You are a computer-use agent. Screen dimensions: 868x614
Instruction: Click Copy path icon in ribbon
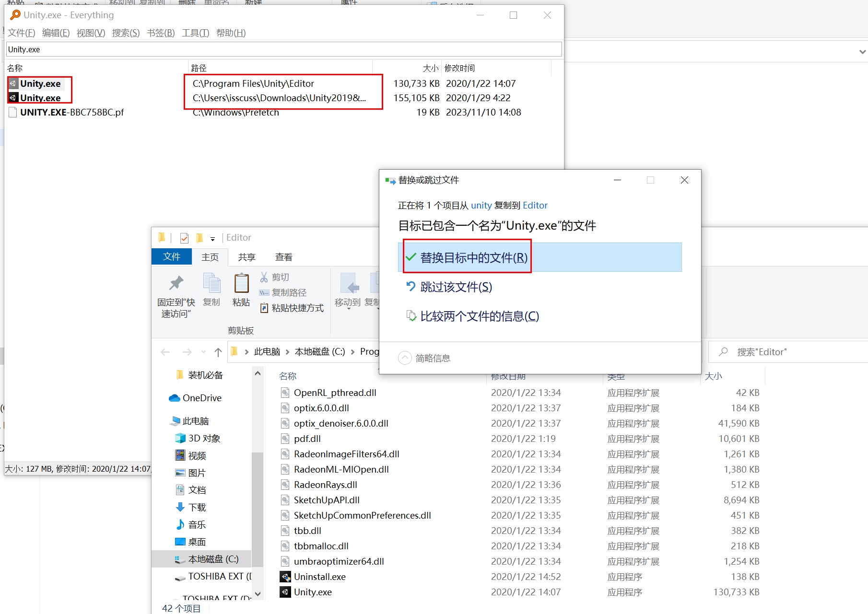pyautogui.click(x=264, y=292)
